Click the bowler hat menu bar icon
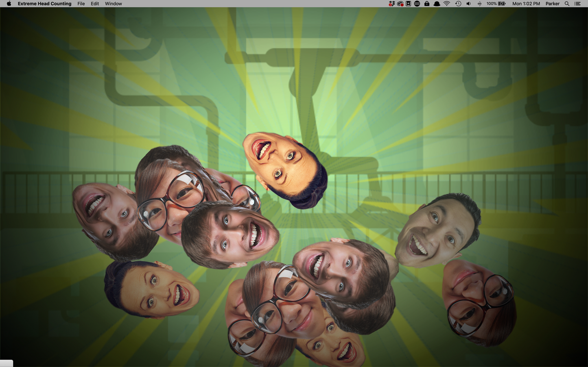 point(437,4)
